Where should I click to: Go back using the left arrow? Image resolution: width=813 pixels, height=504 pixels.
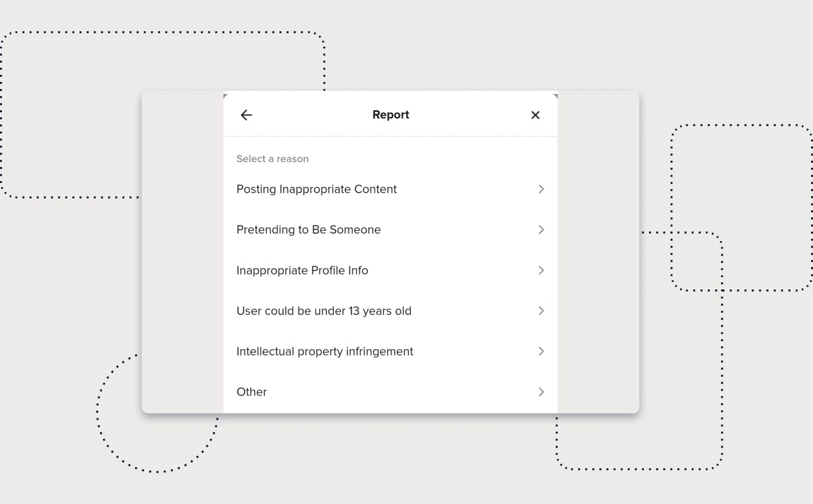[246, 115]
